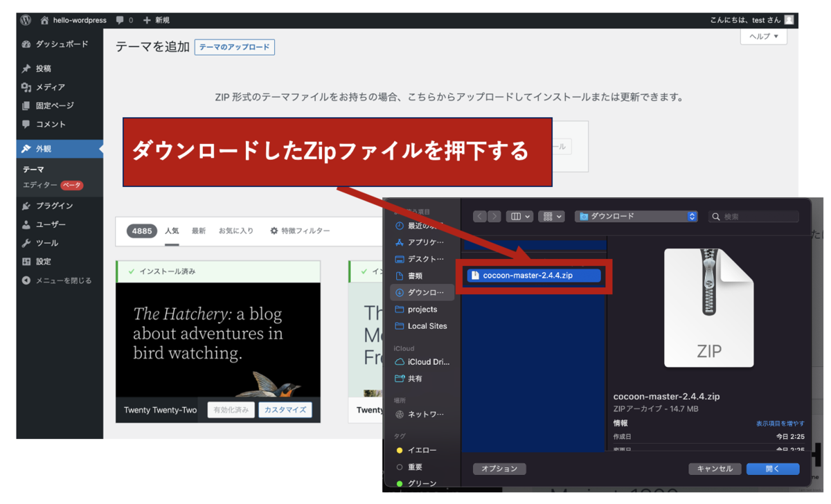Open the grid grouping options dropdown
Screen dimensions: 831x504
(x=552, y=217)
